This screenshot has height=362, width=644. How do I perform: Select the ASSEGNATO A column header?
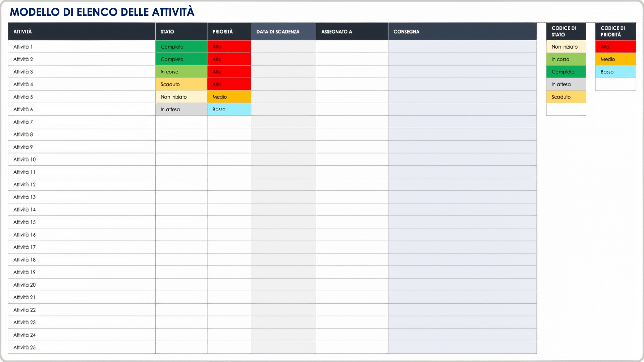[352, 32]
